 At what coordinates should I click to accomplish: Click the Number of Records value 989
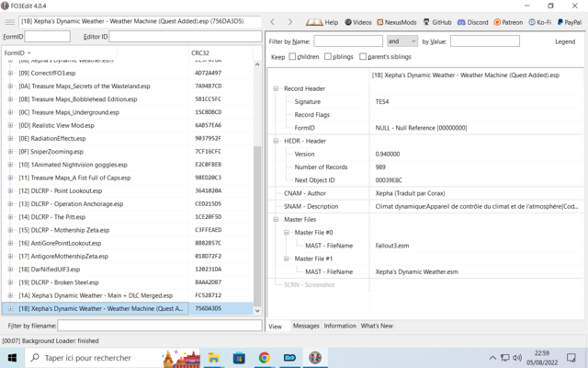380,167
